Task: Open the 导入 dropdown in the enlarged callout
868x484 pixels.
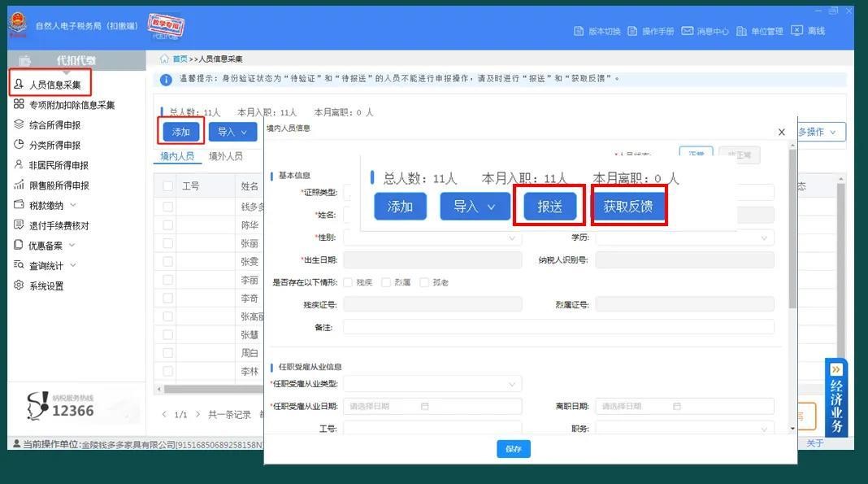Action: tap(469, 207)
